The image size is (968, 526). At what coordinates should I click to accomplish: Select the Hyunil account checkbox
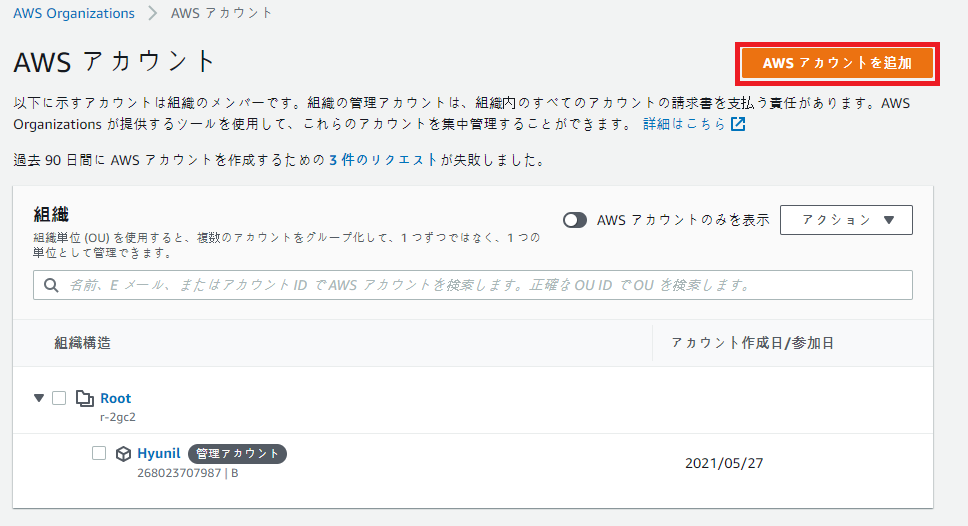pyautogui.click(x=99, y=453)
